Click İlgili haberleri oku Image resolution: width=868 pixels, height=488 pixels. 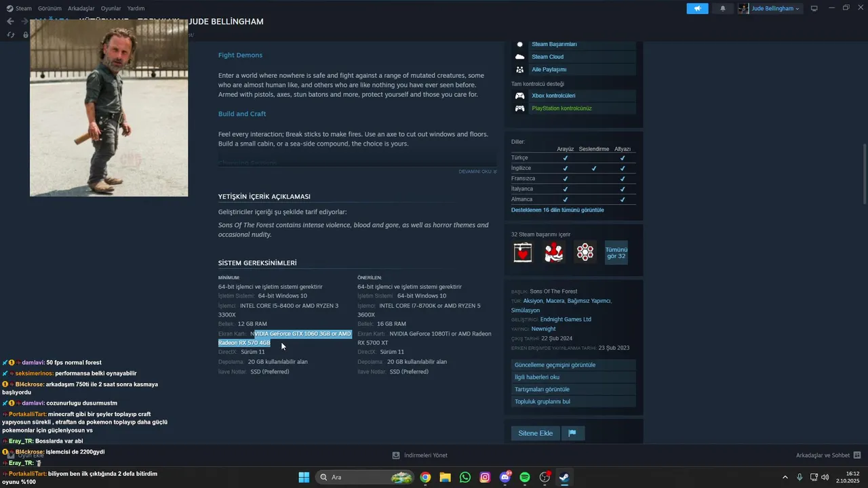(x=574, y=378)
